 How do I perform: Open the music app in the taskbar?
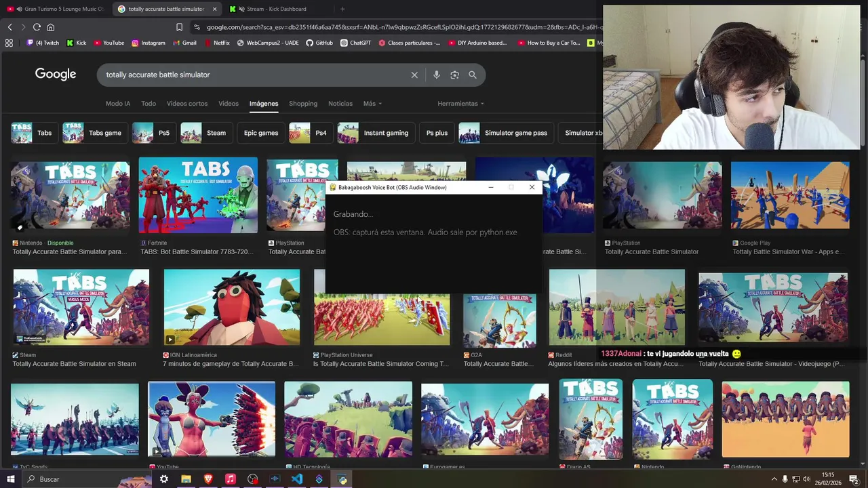click(x=231, y=479)
